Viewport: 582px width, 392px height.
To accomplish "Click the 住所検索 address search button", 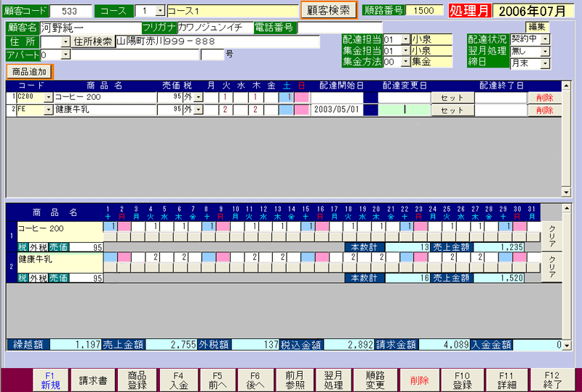I will (x=92, y=41).
